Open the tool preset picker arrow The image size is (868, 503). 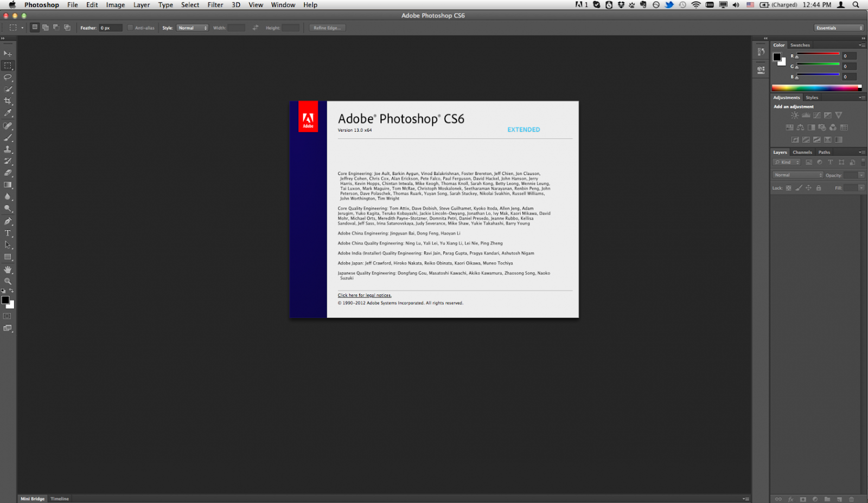click(x=22, y=28)
